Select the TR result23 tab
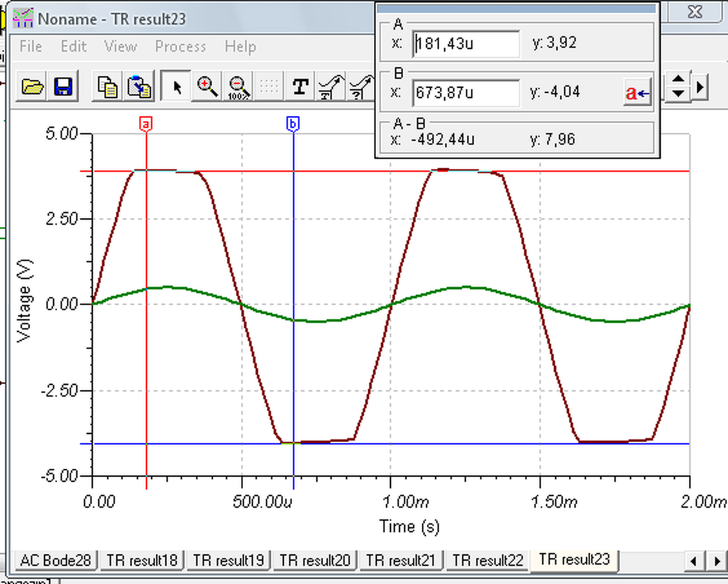The height and width of the screenshot is (584, 728). click(x=575, y=559)
